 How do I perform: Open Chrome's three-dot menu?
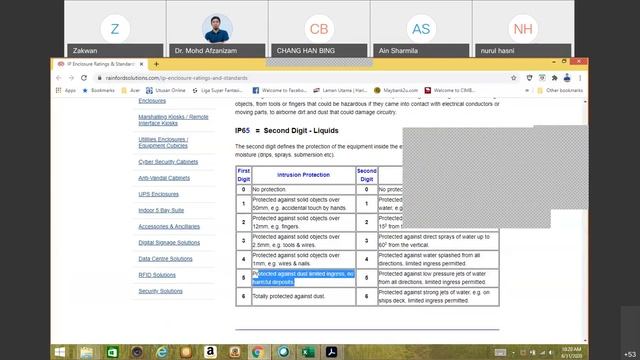(580, 78)
